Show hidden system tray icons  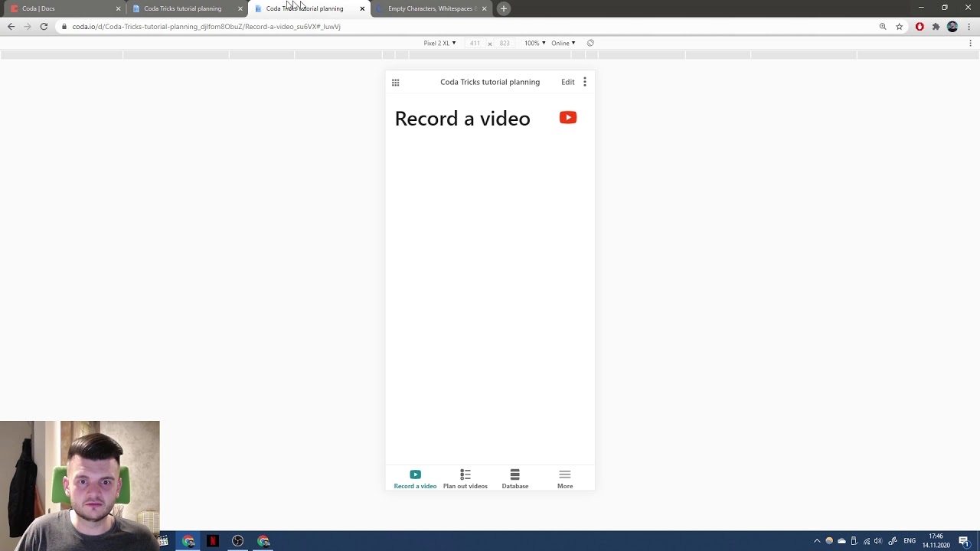click(817, 541)
